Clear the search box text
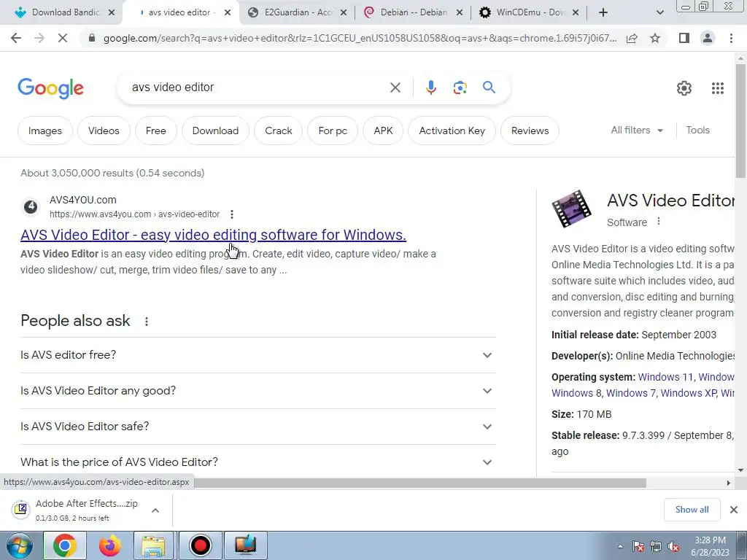This screenshot has height=560, width=747. click(x=395, y=87)
